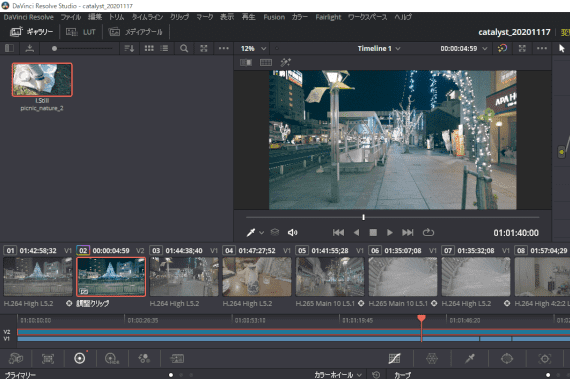Select clip 06 thumbnail
The image size is (570, 379).
[x=403, y=277]
